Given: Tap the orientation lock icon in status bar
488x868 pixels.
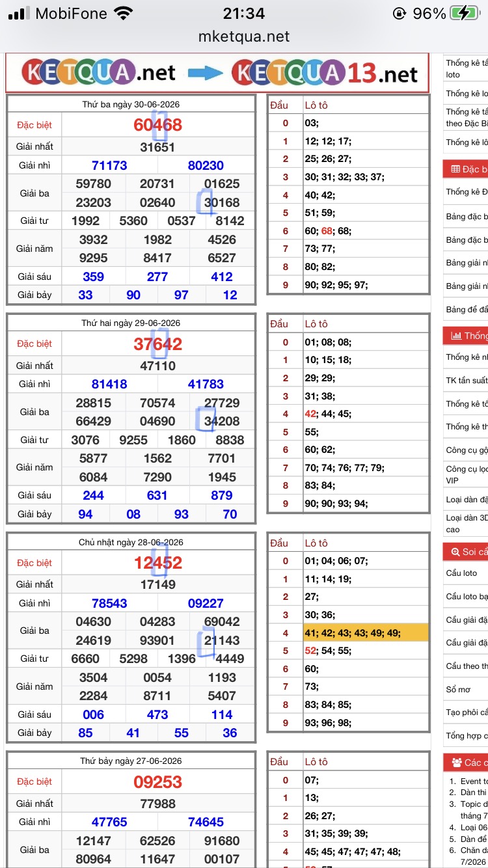Looking at the screenshot, I should [x=399, y=13].
